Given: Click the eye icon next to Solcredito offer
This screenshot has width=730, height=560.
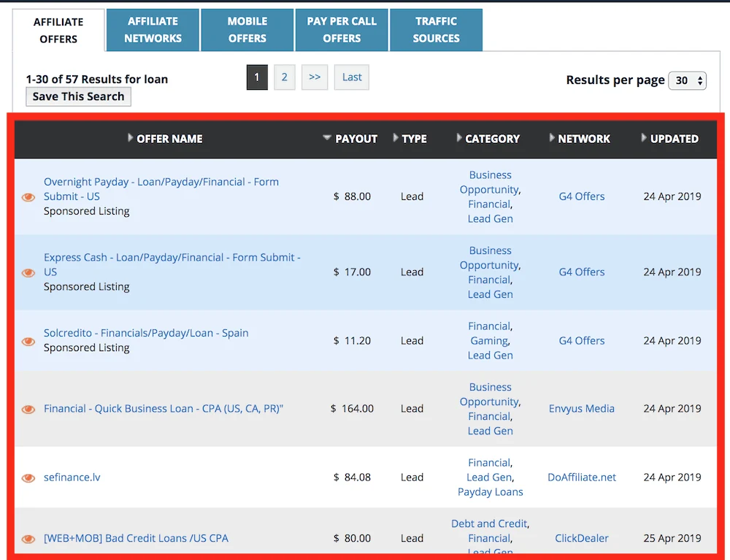Looking at the screenshot, I should click(x=28, y=341).
